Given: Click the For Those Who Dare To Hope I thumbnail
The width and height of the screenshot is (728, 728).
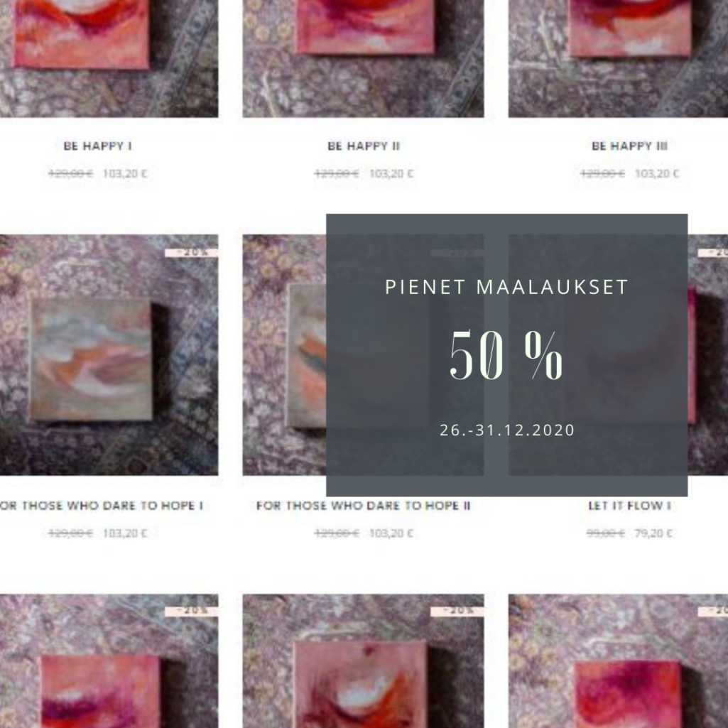Looking at the screenshot, I should (x=109, y=355).
